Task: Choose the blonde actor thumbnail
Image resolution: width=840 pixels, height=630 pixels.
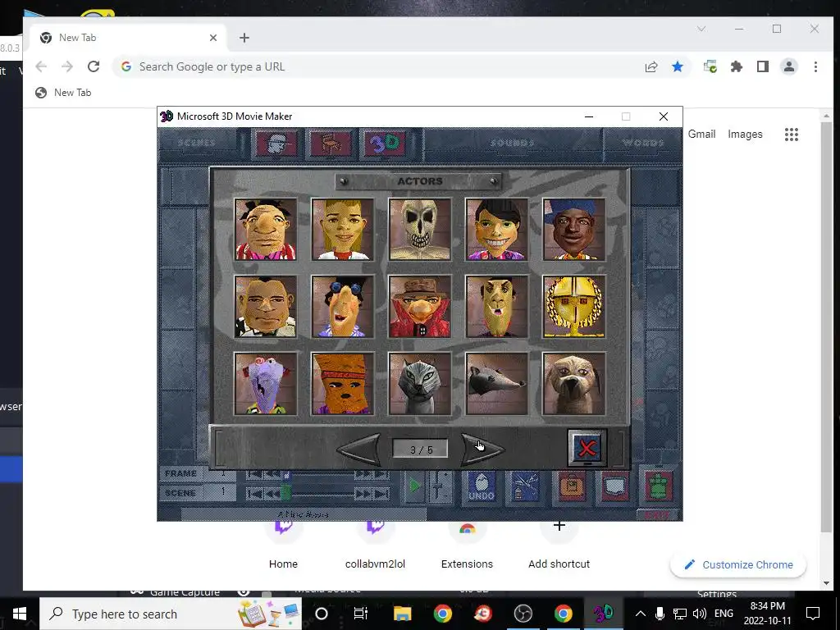Action: pyautogui.click(x=342, y=230)
